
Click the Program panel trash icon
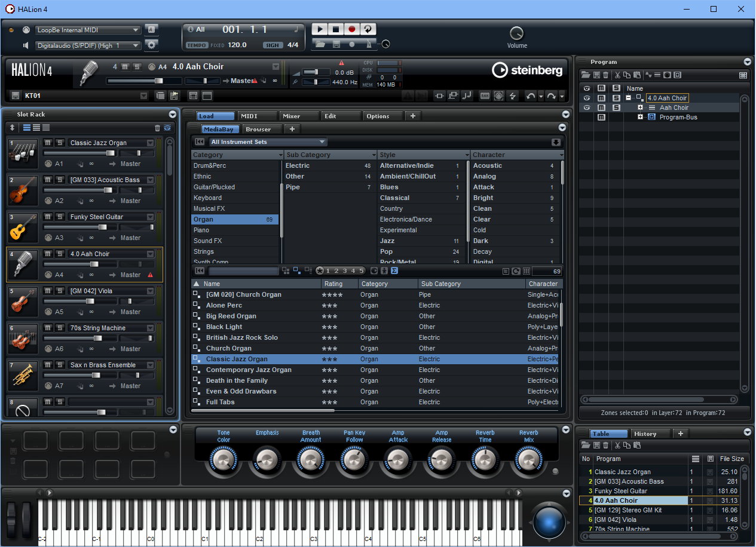point(605,75)
